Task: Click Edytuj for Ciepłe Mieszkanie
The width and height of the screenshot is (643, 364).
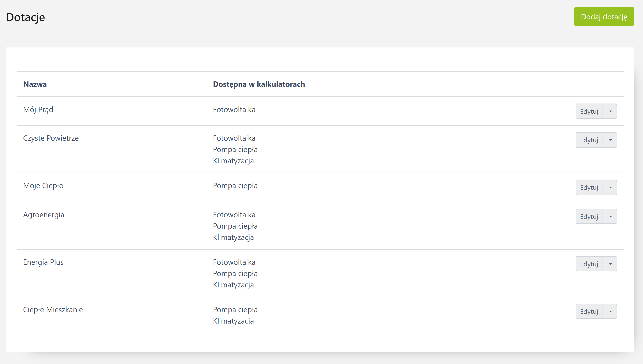Action: coord(589,312)
